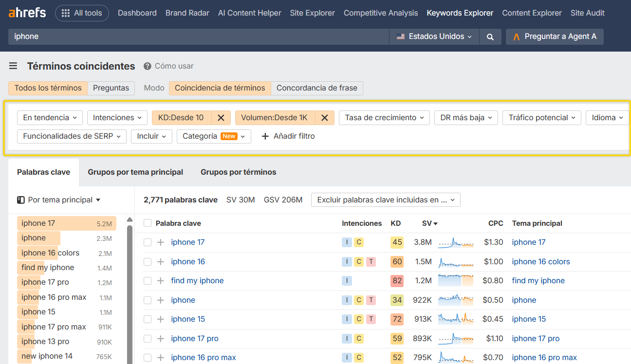Open the hamburger sidebar menu
The image size is (631, 364).
click(13, 66)
